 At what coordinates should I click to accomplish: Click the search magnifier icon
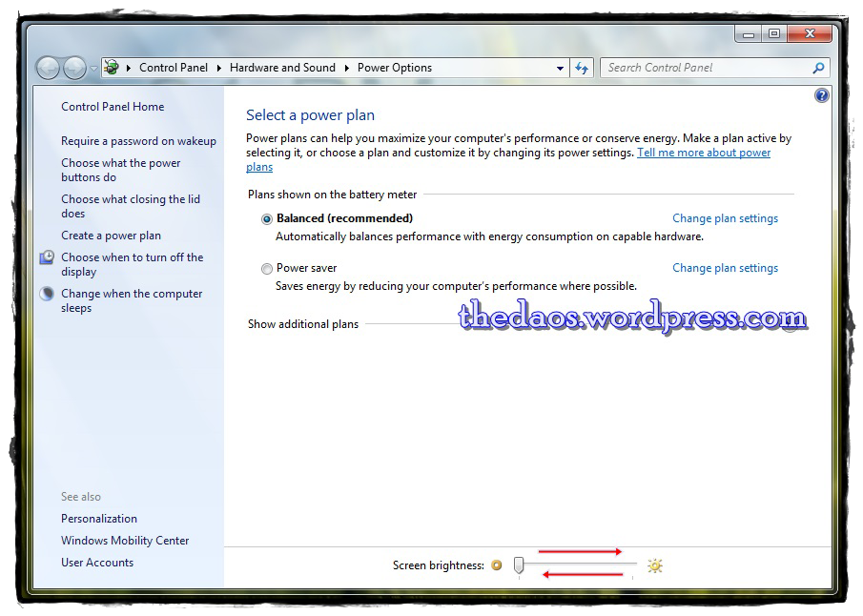coord(818,68)
